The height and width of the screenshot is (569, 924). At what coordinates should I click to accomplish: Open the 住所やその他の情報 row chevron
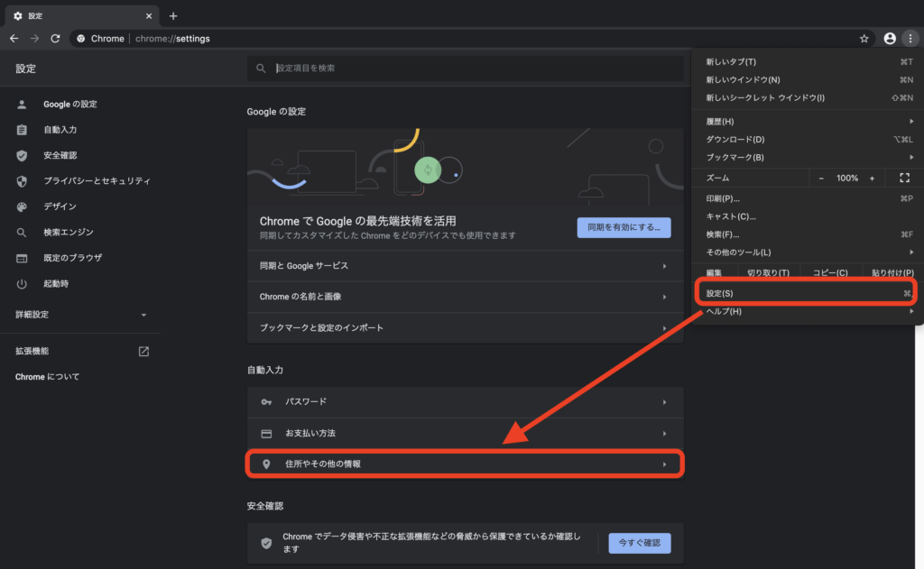point(664,464)
